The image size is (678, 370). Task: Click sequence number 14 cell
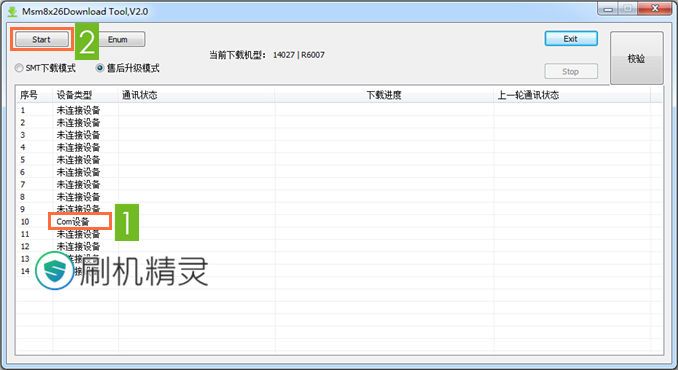[25, 271]
